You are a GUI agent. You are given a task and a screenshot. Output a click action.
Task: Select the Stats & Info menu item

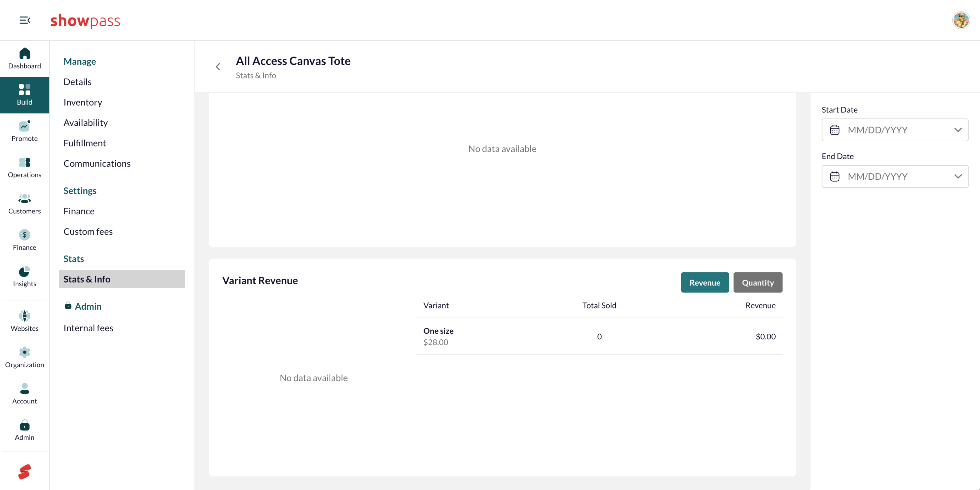click(x=122, y=279)
